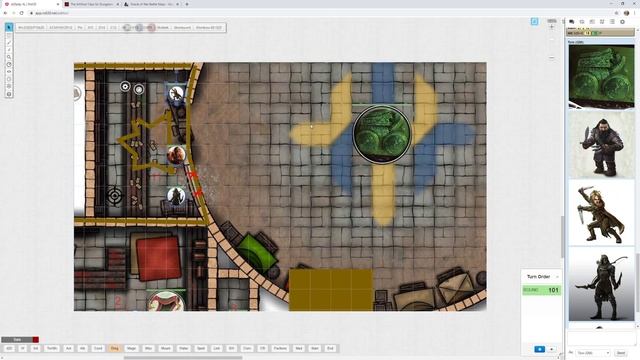Select the horse token at map bottom
This screenshot has width=640, height=360.
(x=166, y=301)
